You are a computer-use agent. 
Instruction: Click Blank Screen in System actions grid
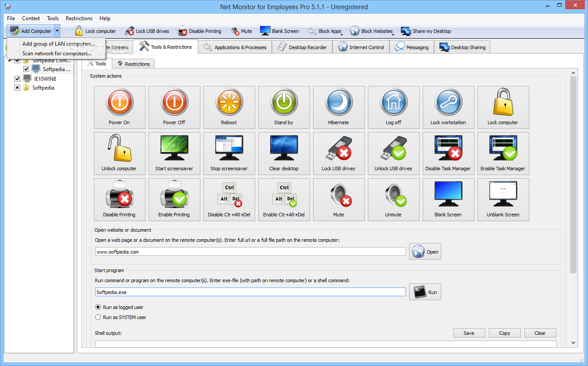point(448,199)
